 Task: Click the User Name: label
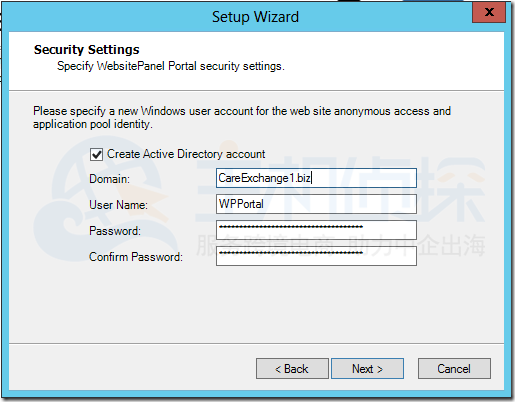[x=118, y=205]
